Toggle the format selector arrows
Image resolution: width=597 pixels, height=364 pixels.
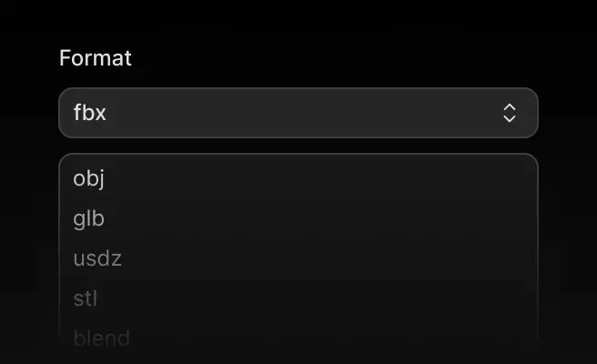click(510, 113)
